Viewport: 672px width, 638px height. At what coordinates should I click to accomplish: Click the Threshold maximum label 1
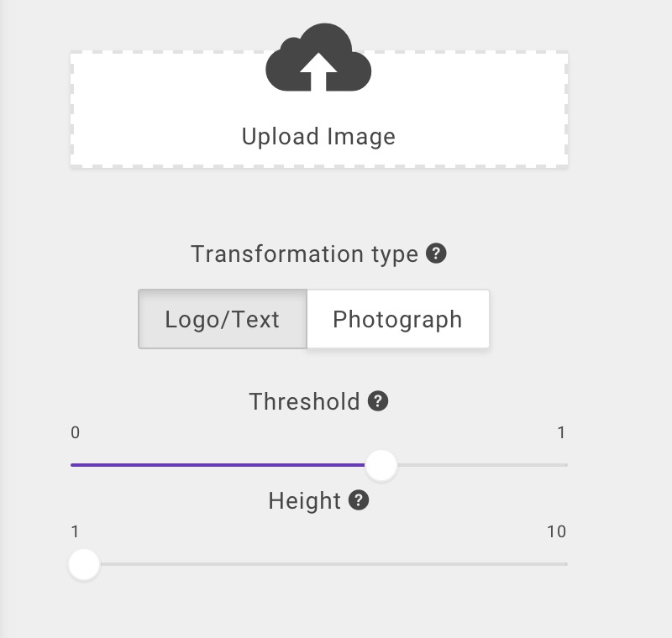[x=561, y=433]
